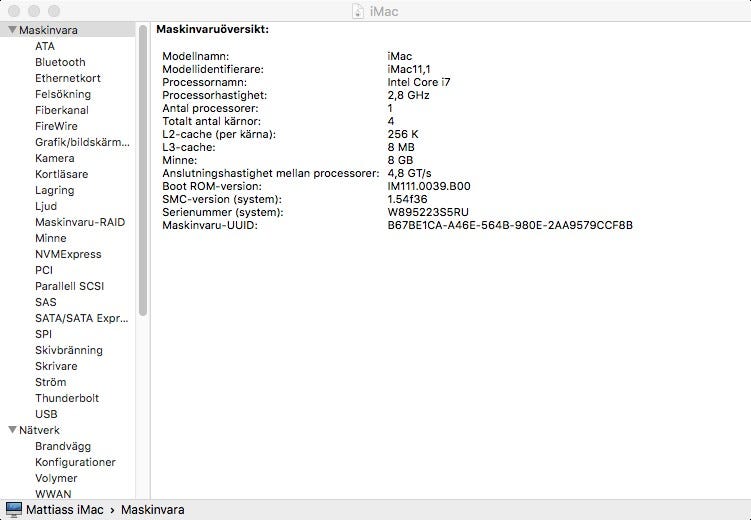This screenshot has width=751, height=520.
Task: Select Brandvägg under Nätverk
Action: [x=63, y=446]
